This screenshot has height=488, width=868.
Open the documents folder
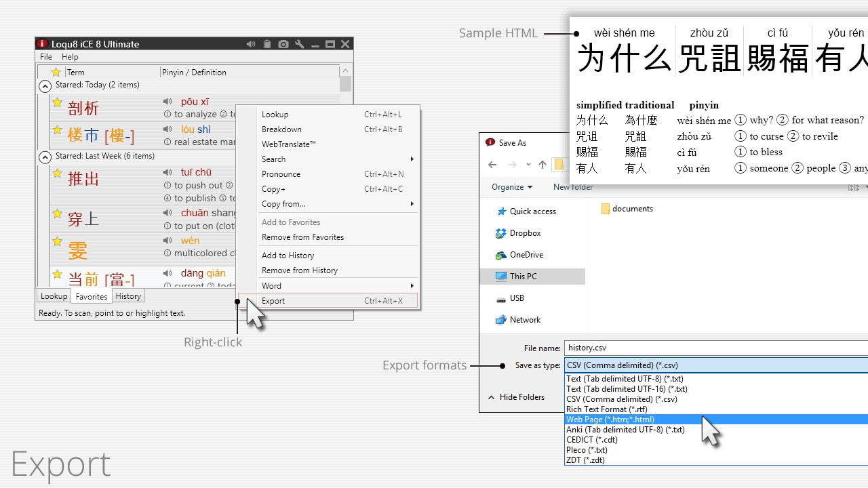point(627,209)
